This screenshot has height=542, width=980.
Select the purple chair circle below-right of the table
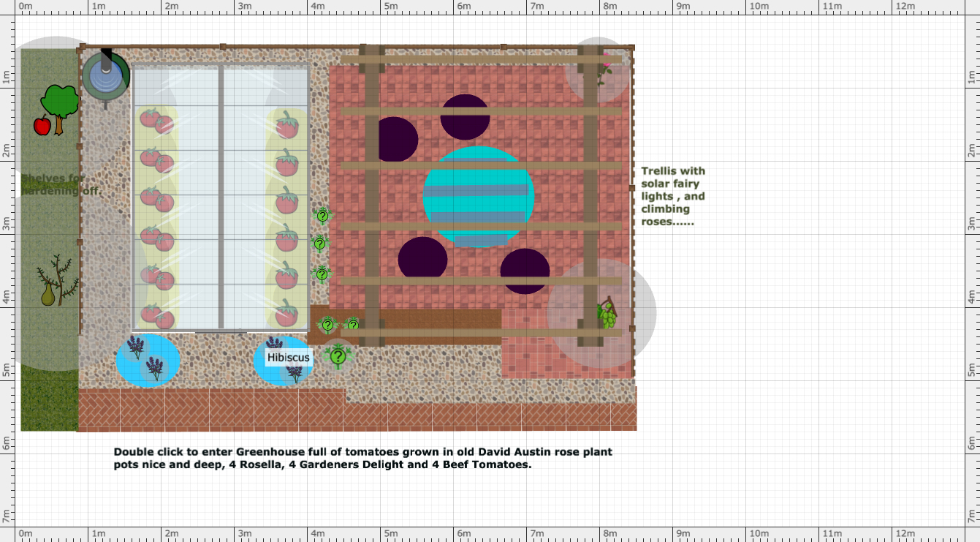(x=525, y=271)
